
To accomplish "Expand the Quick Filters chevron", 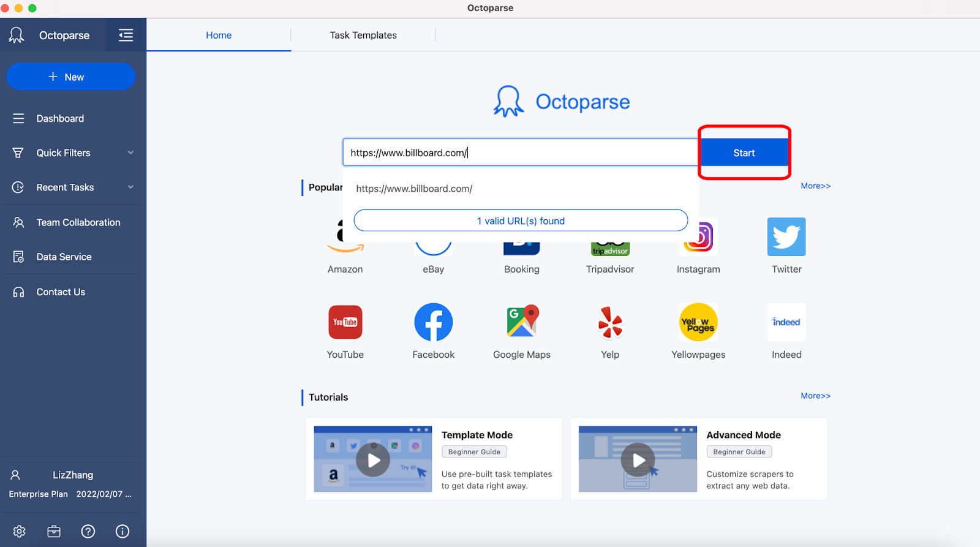I will pyautogui.click(x=130, y=153).
